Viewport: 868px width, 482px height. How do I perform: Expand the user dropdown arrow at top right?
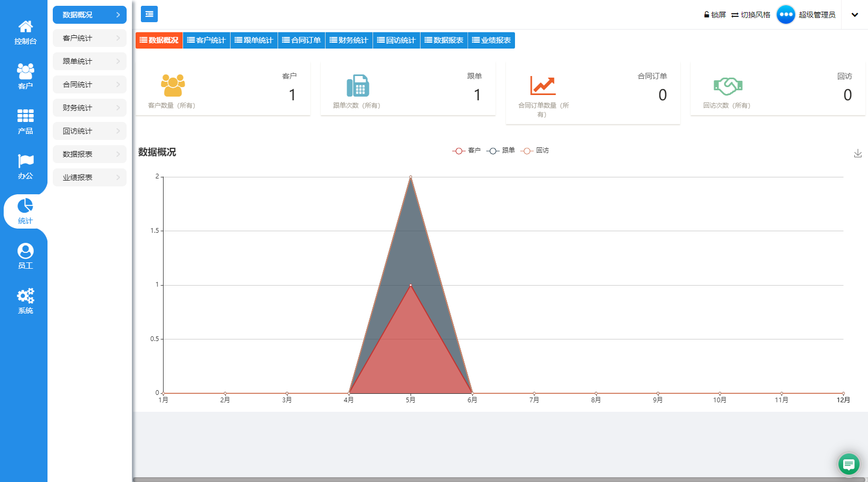pos(855,15)
